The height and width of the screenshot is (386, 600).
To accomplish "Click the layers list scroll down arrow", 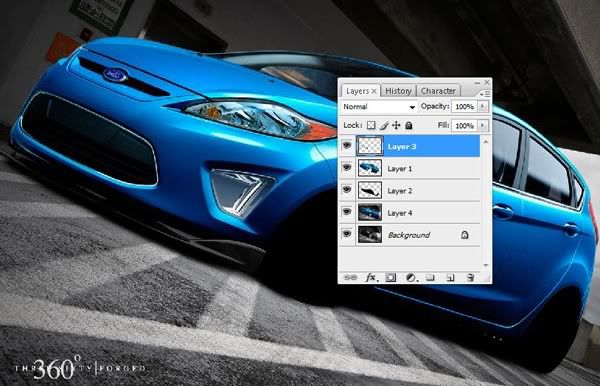I will [x=486, y=265].
